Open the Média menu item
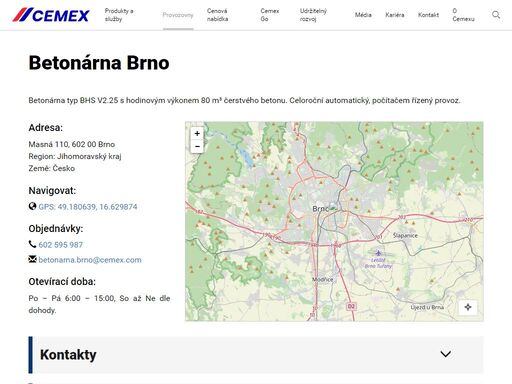Screen dimensions: 512x384 pyautogui.click(x=363, y=15)
